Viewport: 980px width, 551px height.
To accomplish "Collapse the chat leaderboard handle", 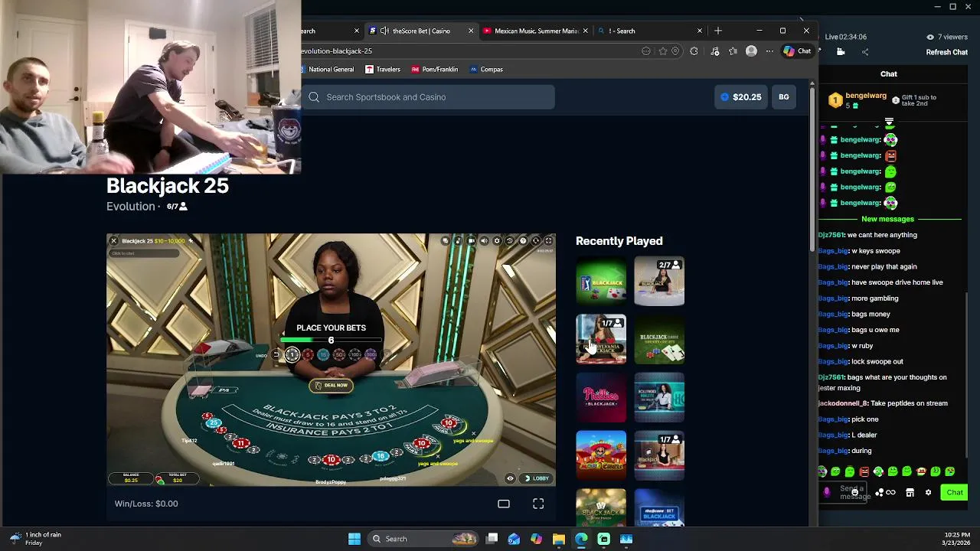I will pos(889,122).
